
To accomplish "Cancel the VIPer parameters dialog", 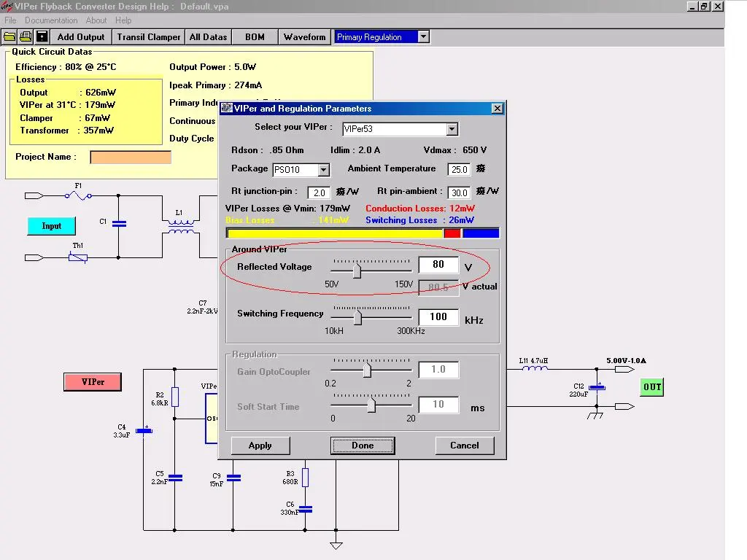I will pyautogui.click(x=465, y=446).
